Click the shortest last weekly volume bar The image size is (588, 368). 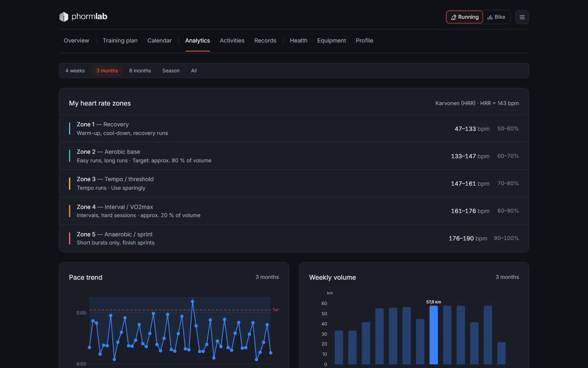[501, 353]
